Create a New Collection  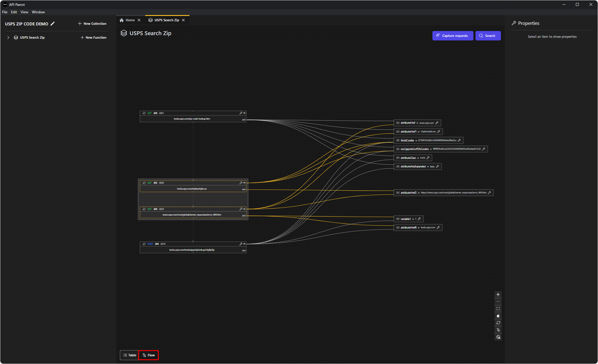tap(92, 24)
